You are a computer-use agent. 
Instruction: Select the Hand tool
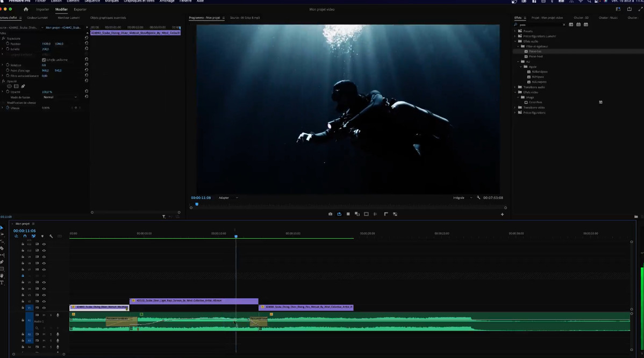2,276
